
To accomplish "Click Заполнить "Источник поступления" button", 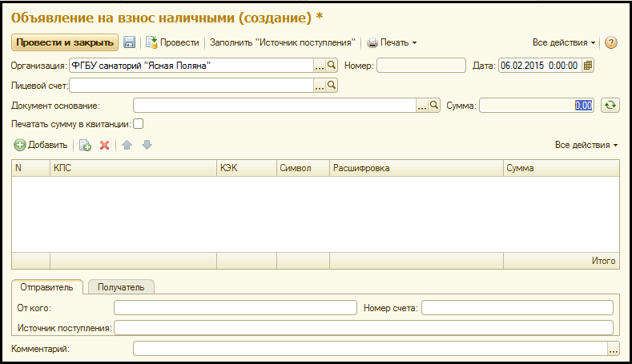I will coord(282,42).
